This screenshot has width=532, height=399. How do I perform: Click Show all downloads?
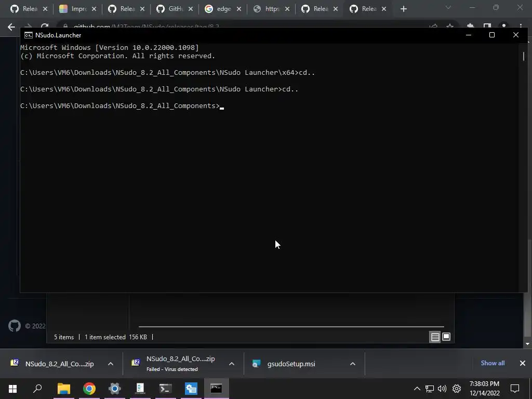point(493,363)
